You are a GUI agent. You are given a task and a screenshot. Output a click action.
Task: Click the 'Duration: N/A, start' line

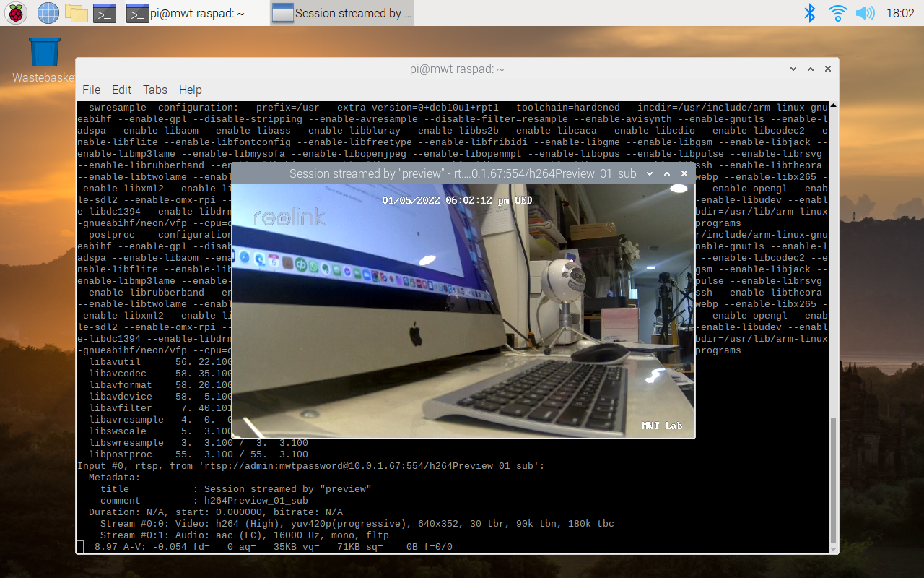[x=216, y=512]
